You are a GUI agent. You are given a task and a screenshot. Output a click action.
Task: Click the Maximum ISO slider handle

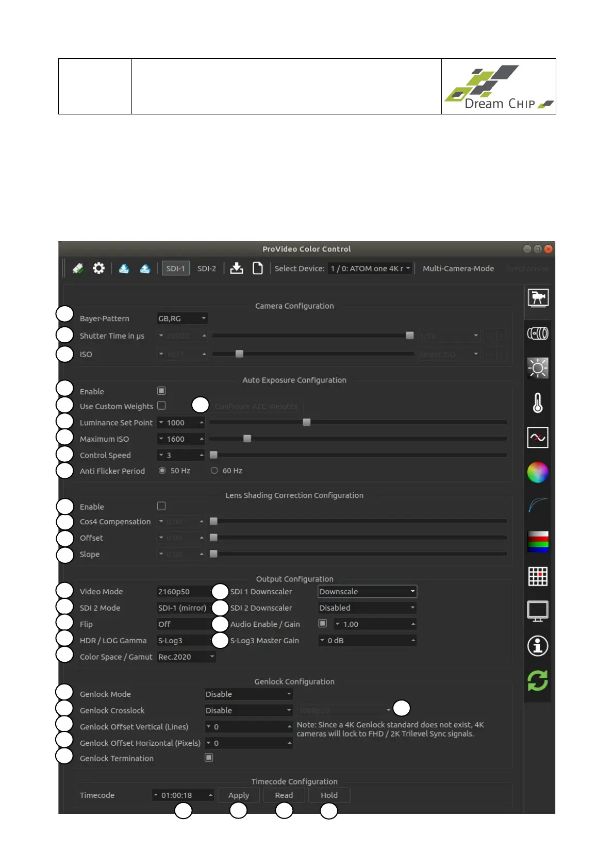coord(247,439)
